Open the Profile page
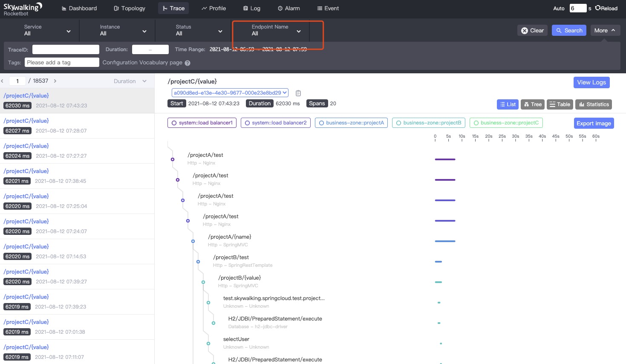This screenshot has height=364, width=626. [214, 8]
